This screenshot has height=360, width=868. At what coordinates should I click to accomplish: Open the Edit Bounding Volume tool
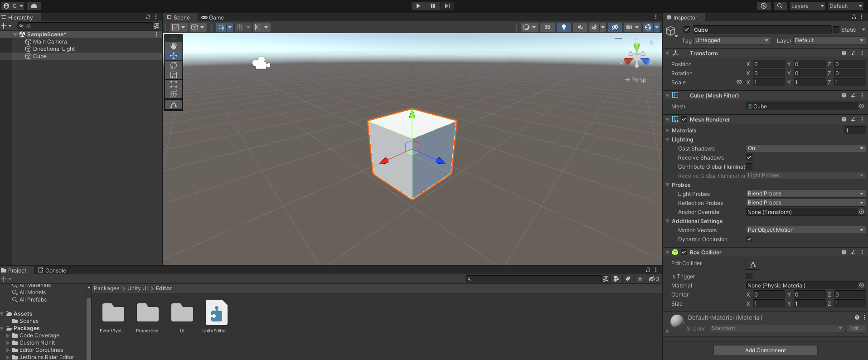tap(174, 105)
